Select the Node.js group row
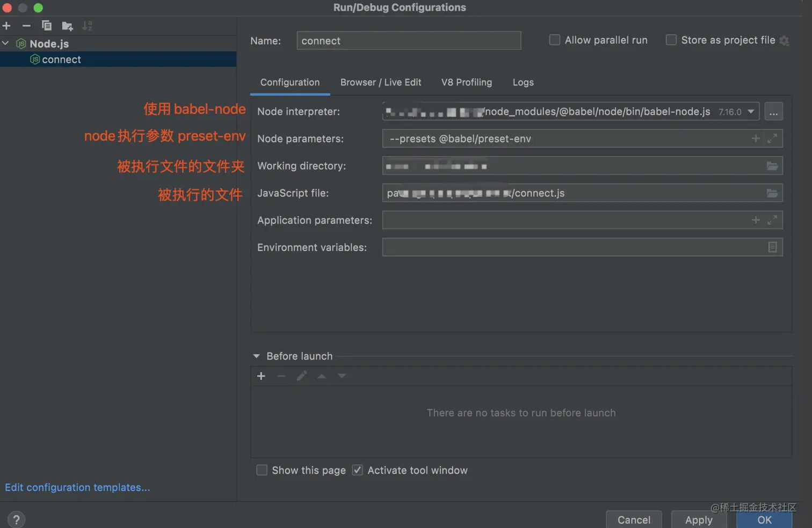 tap(118, 43)
